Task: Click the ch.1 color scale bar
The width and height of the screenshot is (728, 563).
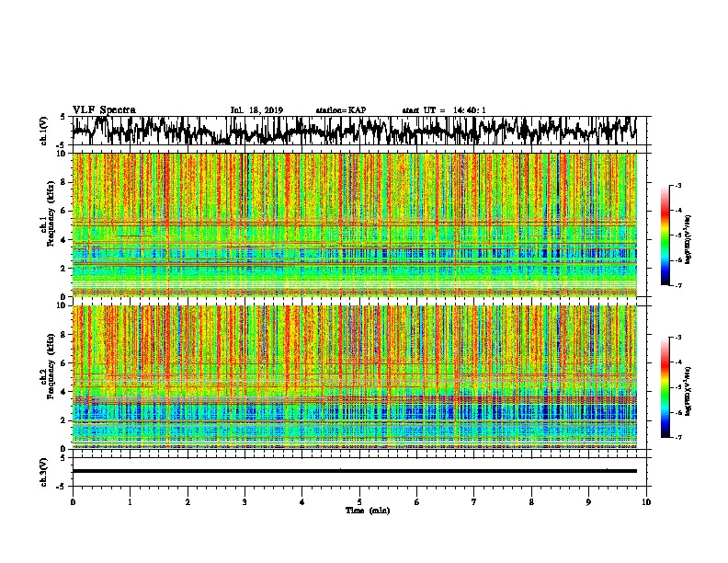Action: tap(665, 236)
